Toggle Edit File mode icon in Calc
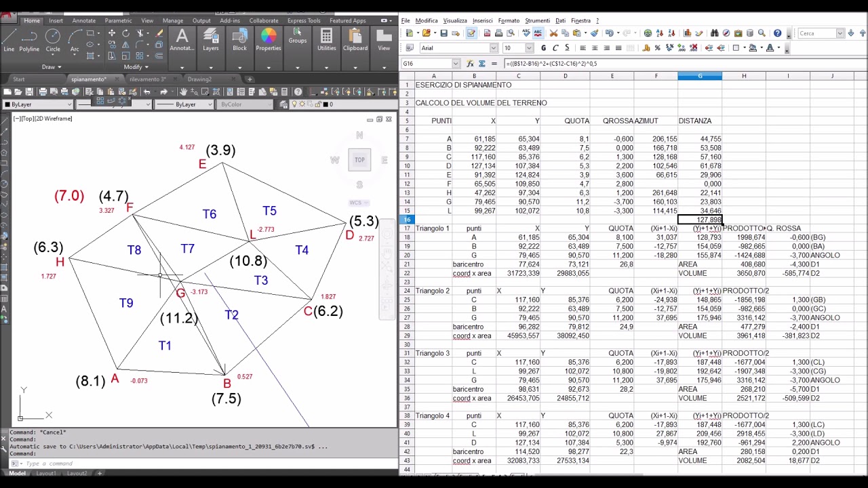 click(x=471, y=33)
